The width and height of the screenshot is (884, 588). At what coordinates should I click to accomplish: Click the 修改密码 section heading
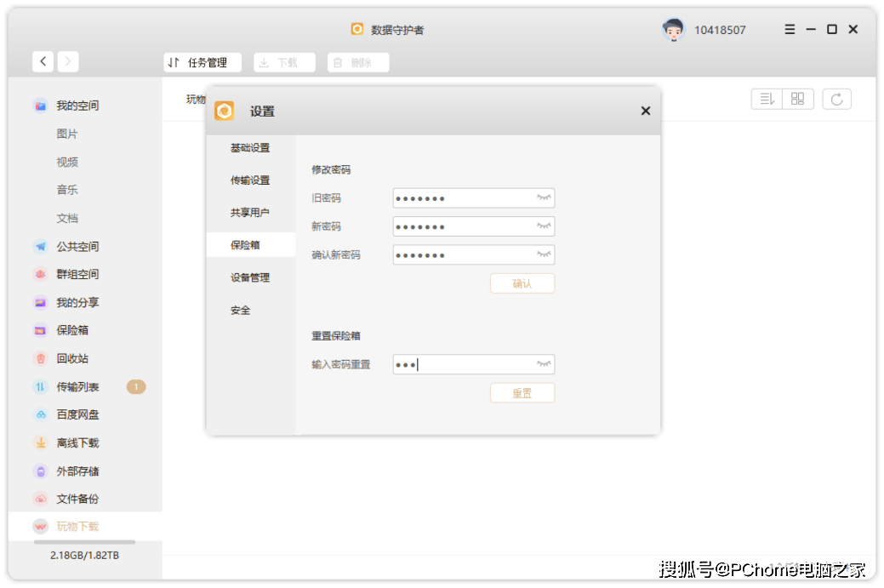point(331,169)
